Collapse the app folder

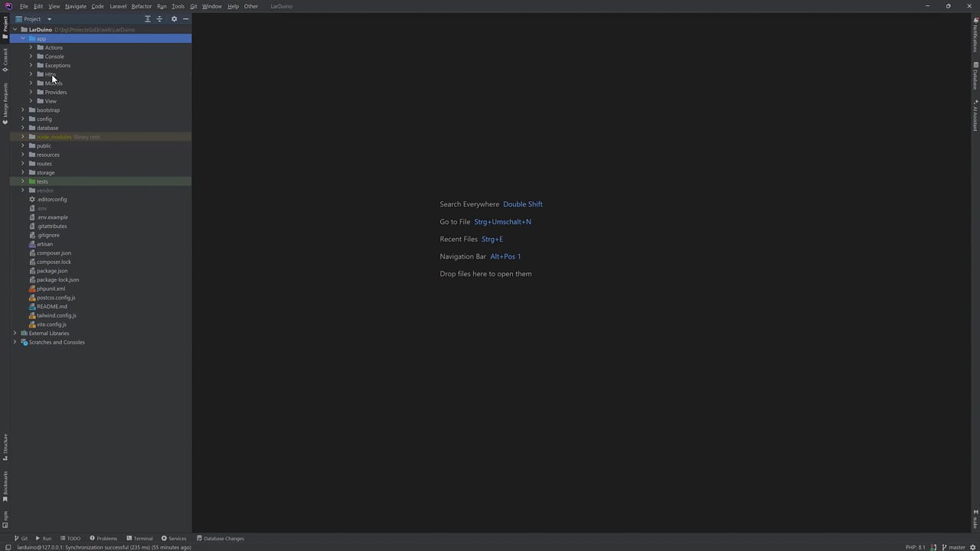pos(23,38)
